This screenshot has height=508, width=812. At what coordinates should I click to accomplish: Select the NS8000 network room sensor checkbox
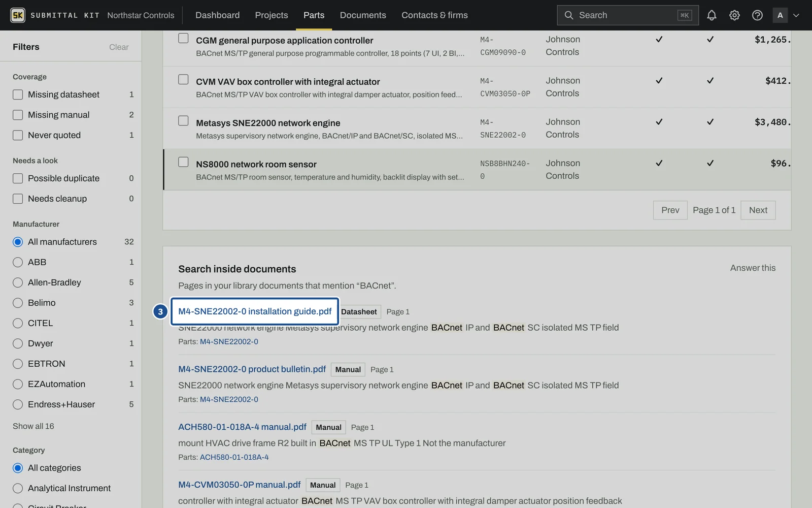click(x=183, y=162)
